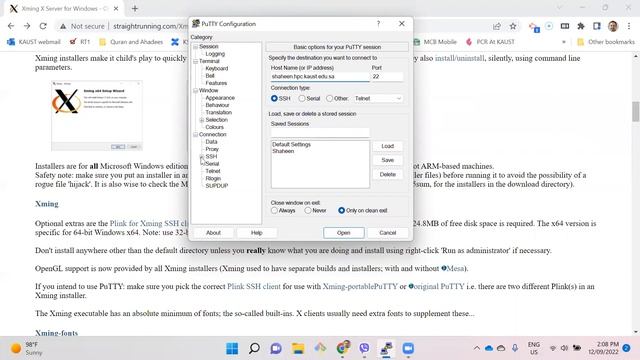Collapse the Session tree node
Viewport: 640px width, 360px height.
pos(196,47)
